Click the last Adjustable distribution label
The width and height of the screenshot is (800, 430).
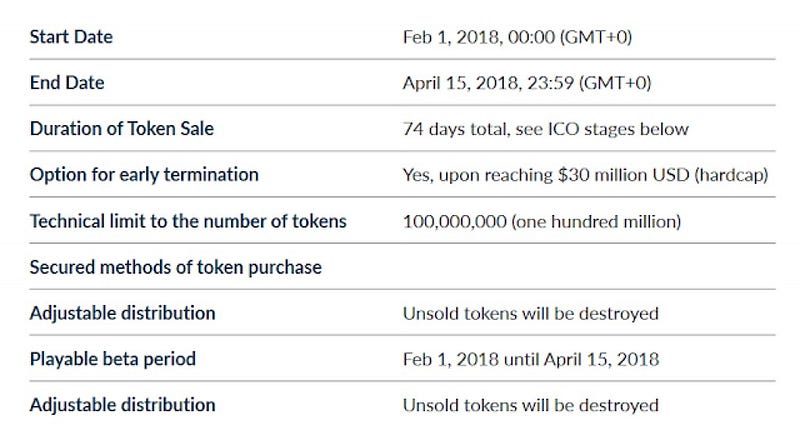coord(122,405)
